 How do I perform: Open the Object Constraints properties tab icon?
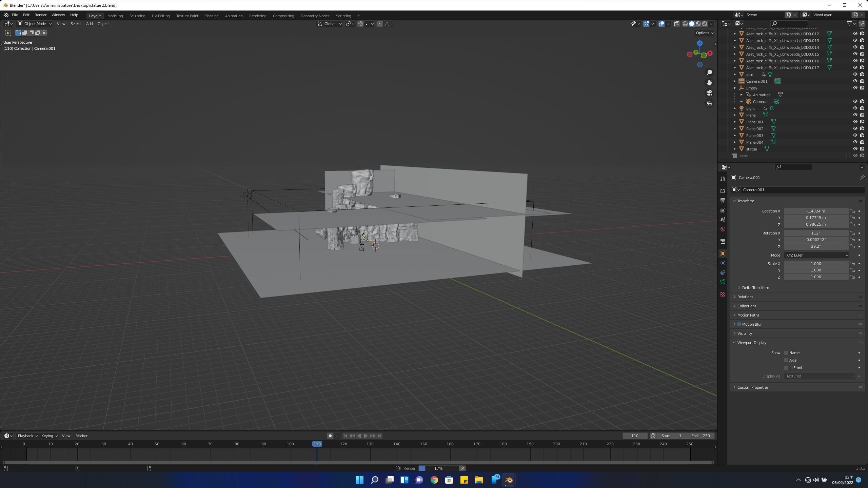(723, 272)
